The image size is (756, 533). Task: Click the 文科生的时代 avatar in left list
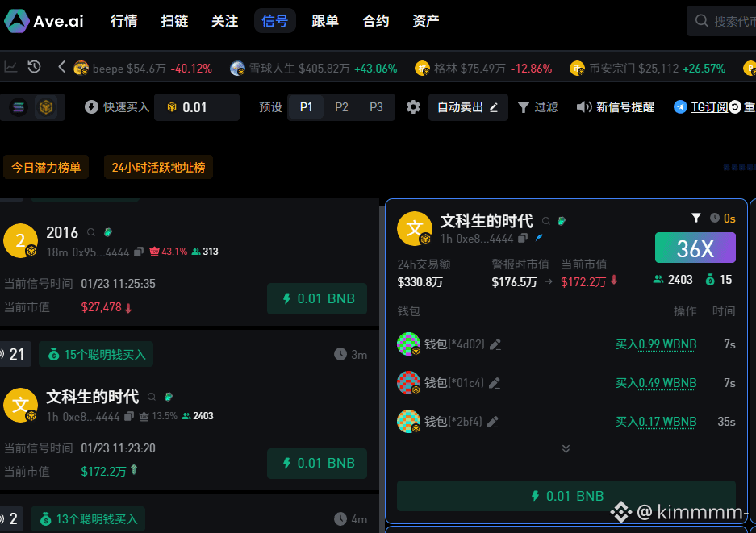point(21,406)
